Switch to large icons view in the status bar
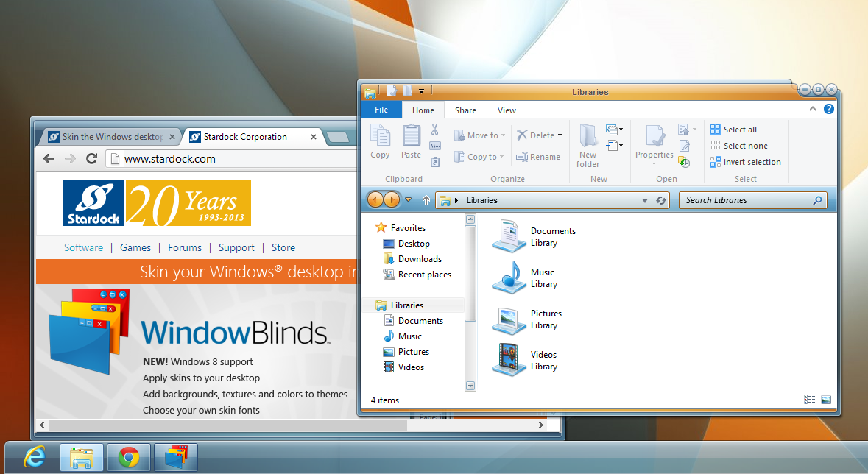The width and height of the screenshot is (868, 474). click(x=826, y=399)
